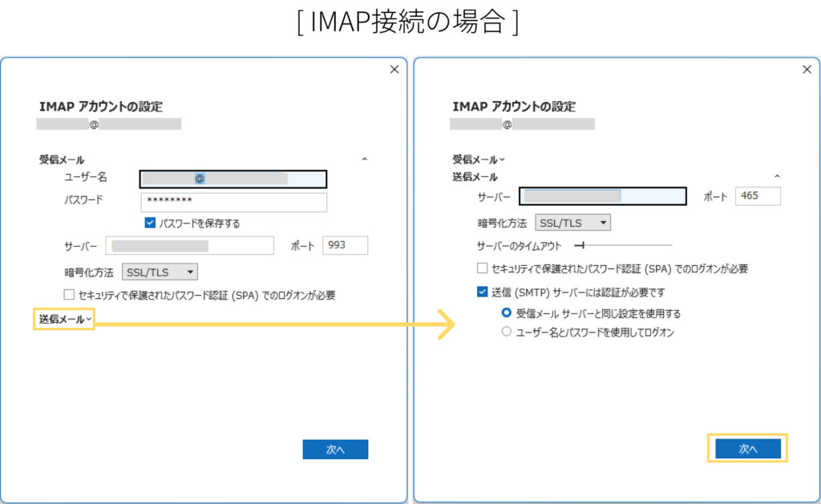Select 受信メール サーバーと同じ設定を使用する radio
Viewport: 821px width, 504px height.
click(506, 313)
